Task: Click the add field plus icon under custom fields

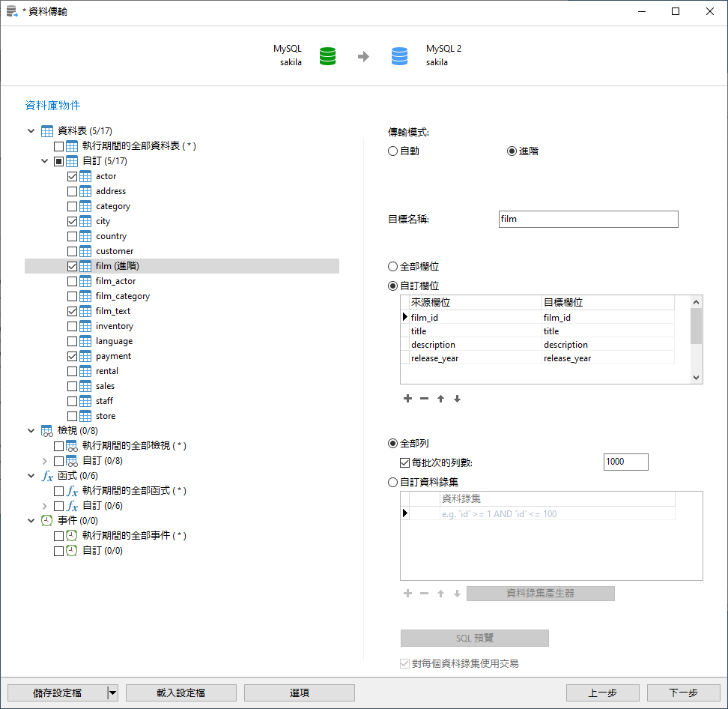Action: pos(407,399)
